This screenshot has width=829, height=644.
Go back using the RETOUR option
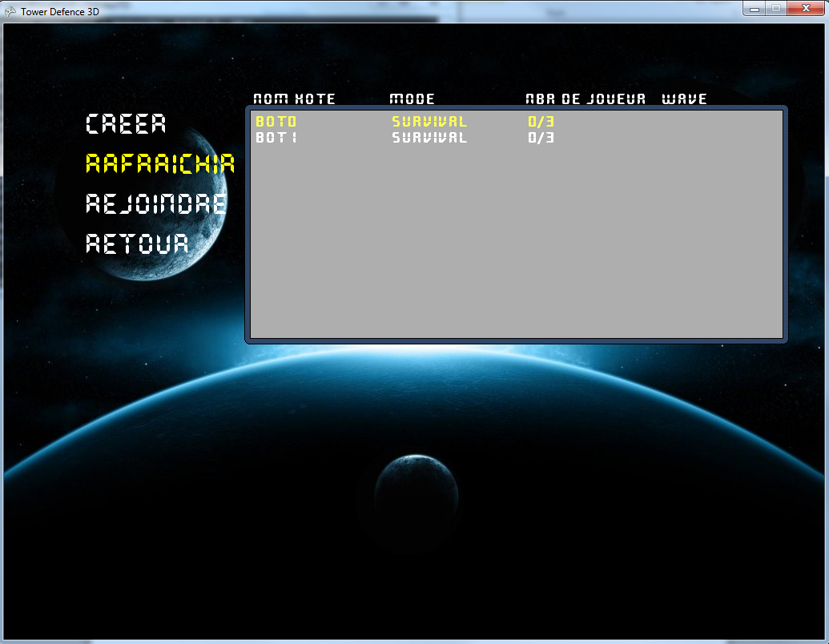[x=137, y=244]
